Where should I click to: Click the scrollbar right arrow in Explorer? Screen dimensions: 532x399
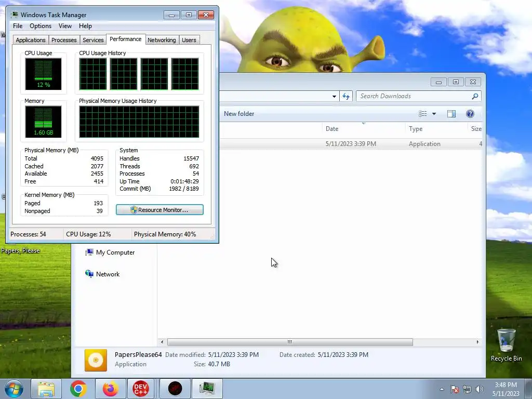click(x=478, y=342)
